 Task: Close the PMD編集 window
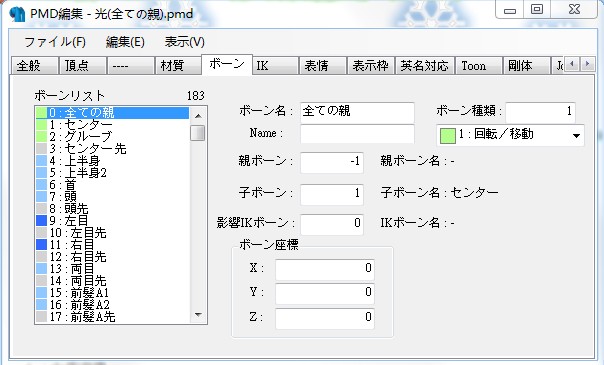coord(574,10)
